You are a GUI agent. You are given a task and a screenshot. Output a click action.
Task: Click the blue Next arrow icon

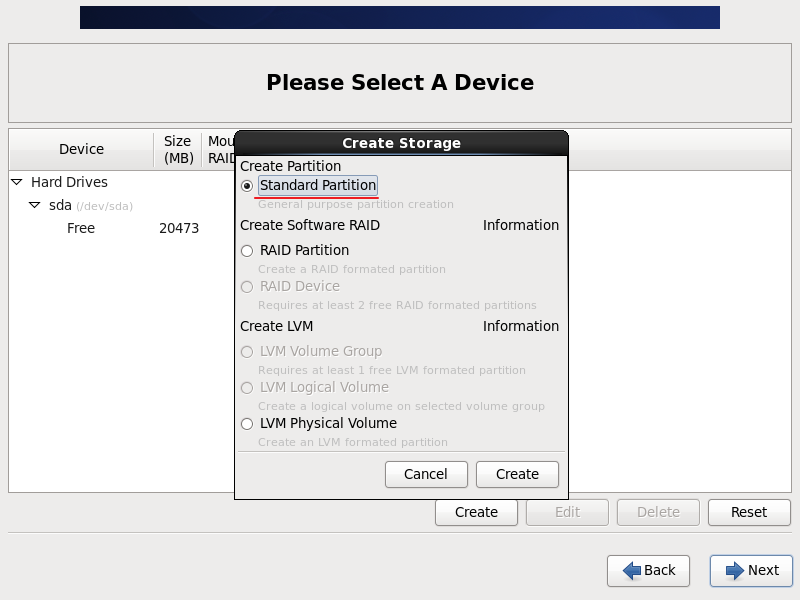pos(735,570)
